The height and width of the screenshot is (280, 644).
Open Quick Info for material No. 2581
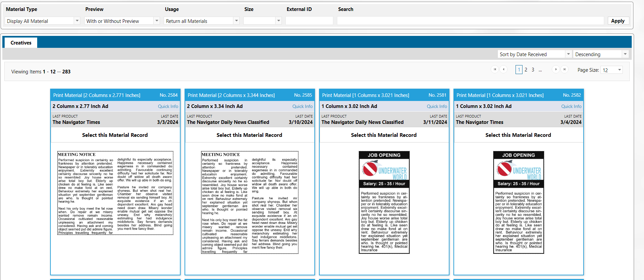[437, 106]
